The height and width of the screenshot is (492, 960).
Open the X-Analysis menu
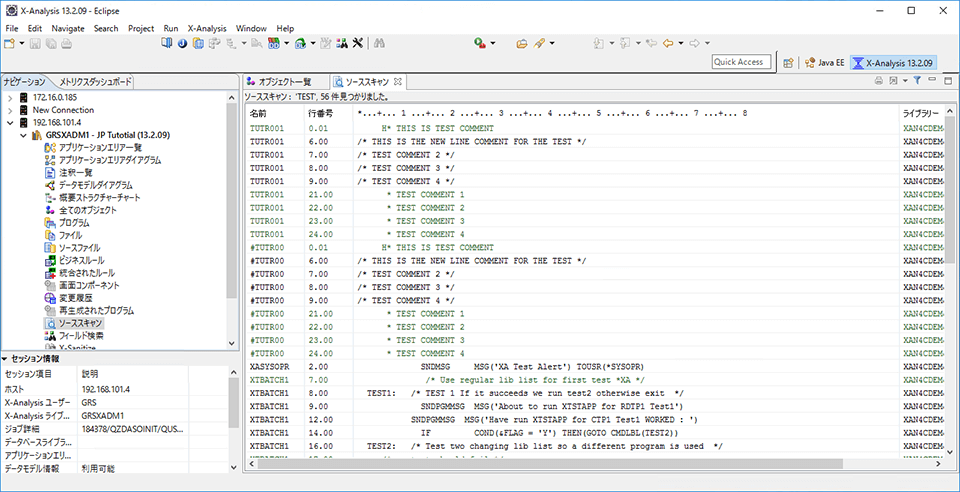pos(207,28)
